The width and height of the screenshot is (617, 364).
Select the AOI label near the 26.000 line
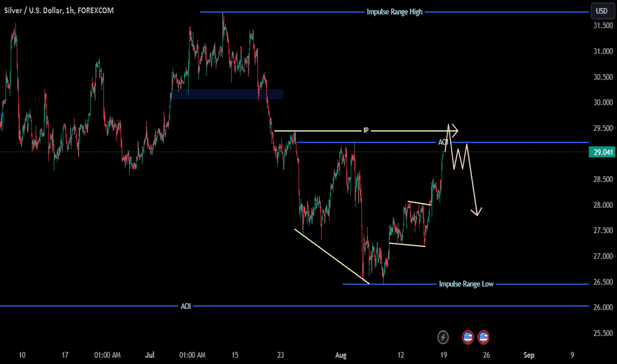(x=186, y=306)
